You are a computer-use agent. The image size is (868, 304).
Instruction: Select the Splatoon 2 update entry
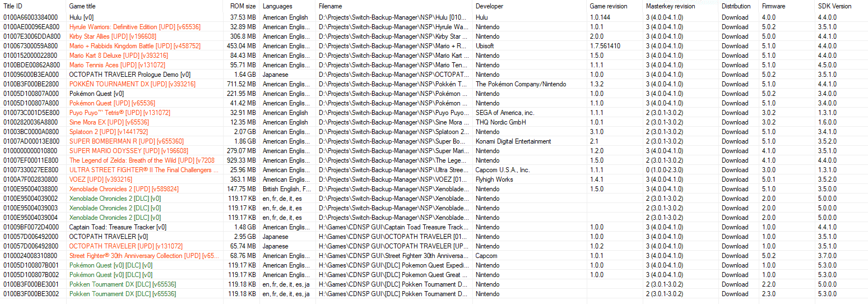(434, 132)
